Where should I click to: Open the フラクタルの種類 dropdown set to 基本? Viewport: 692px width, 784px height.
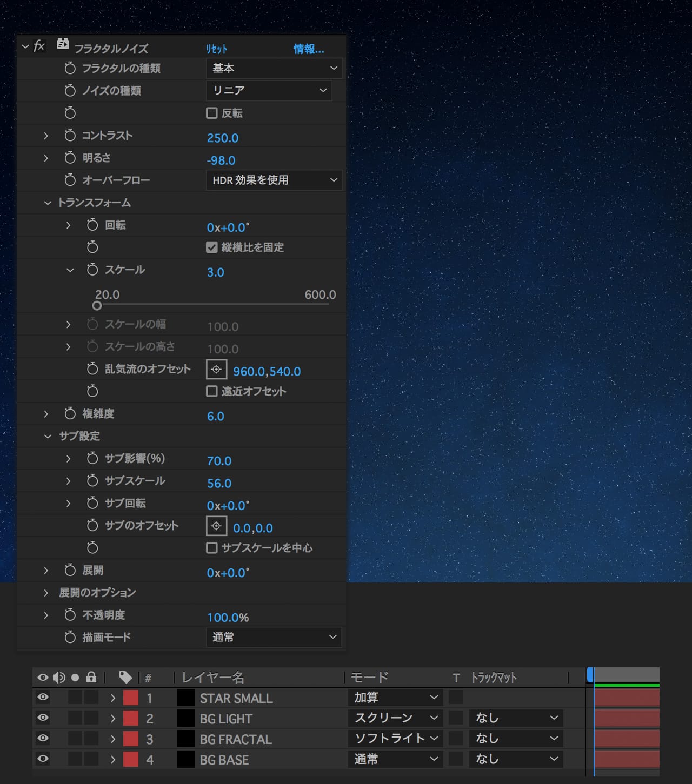[274, 68]
